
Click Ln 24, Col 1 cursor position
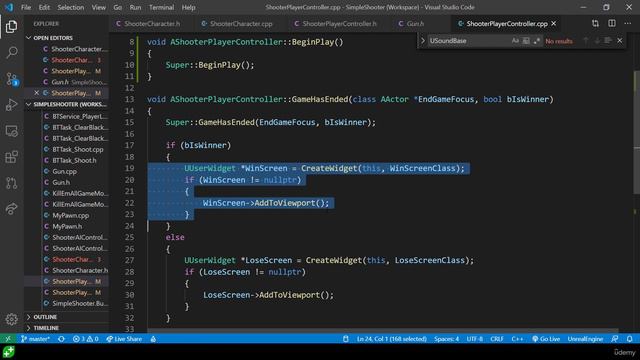pyautogui.click(x=391, y=339)
